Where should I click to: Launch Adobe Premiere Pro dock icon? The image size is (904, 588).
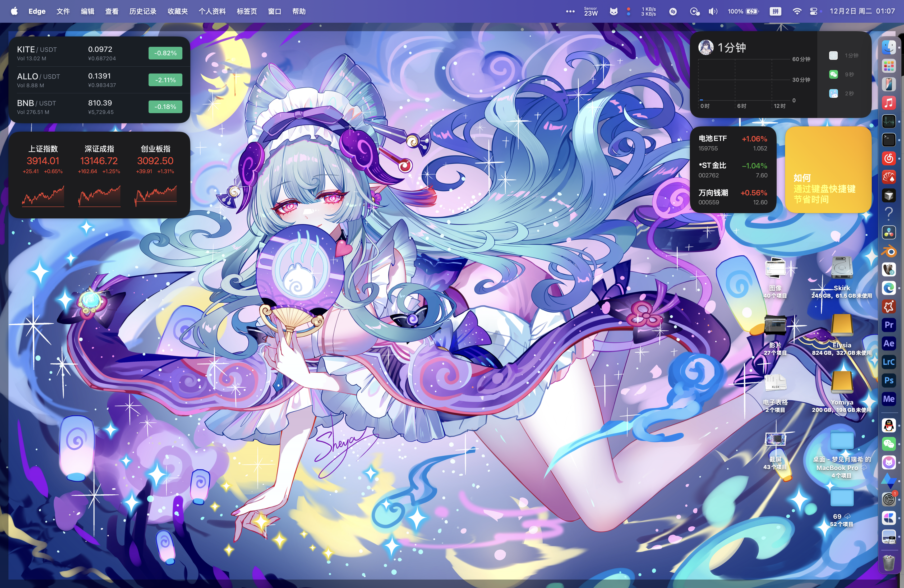pyautogui.click(x=889, y=325)
